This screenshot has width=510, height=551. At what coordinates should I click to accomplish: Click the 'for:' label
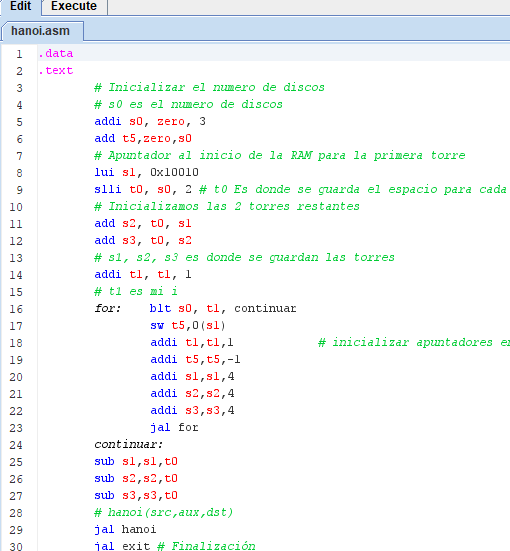pos(108,308)
